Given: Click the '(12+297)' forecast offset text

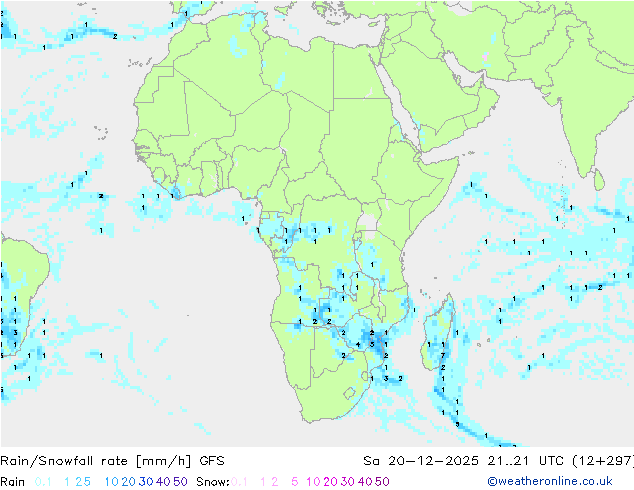Looking at the screenshot, I should coord(603,461).
